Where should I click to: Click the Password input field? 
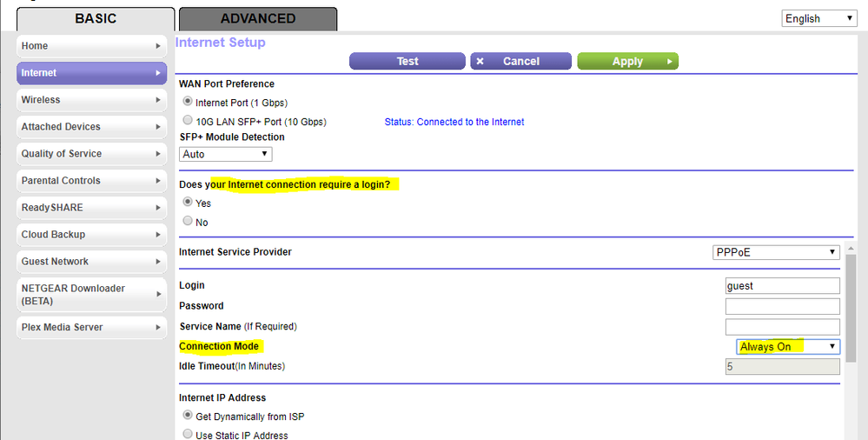(x=782, y=306)
